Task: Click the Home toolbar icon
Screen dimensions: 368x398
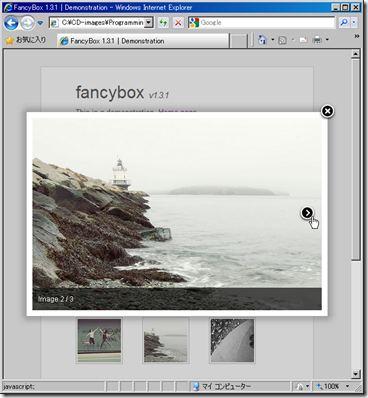Action: (263, 40)
